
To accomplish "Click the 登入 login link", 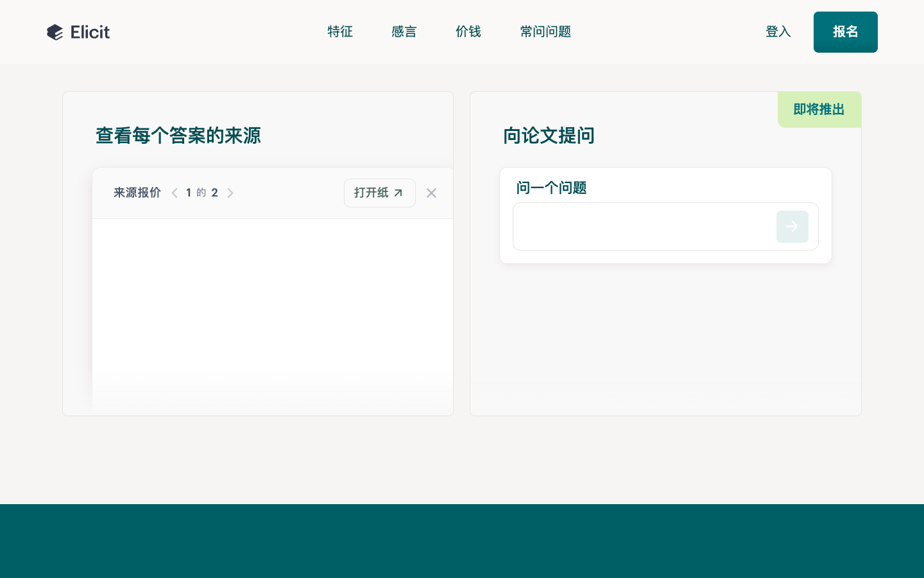I will tap(778, 31).
